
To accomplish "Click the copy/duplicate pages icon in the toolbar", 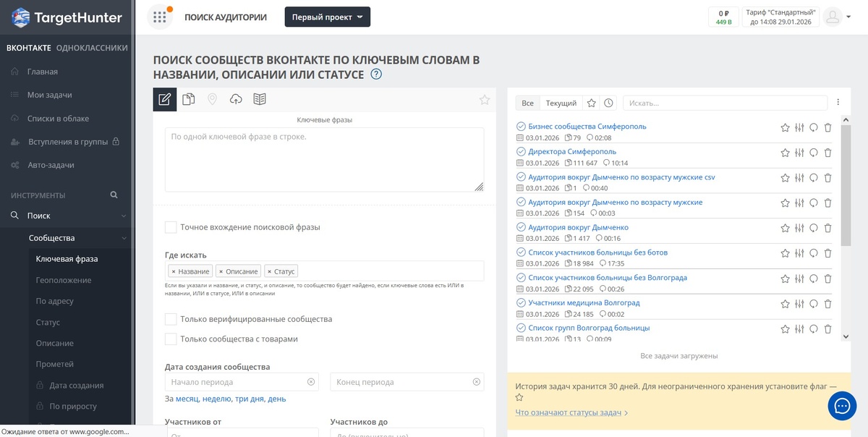I will (x=188, y=100).
